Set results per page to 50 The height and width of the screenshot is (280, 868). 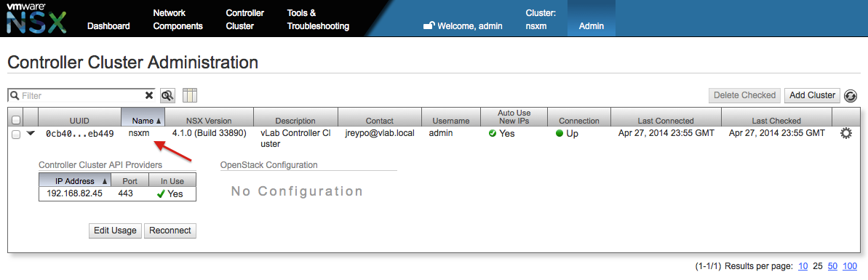pos(832,266)
